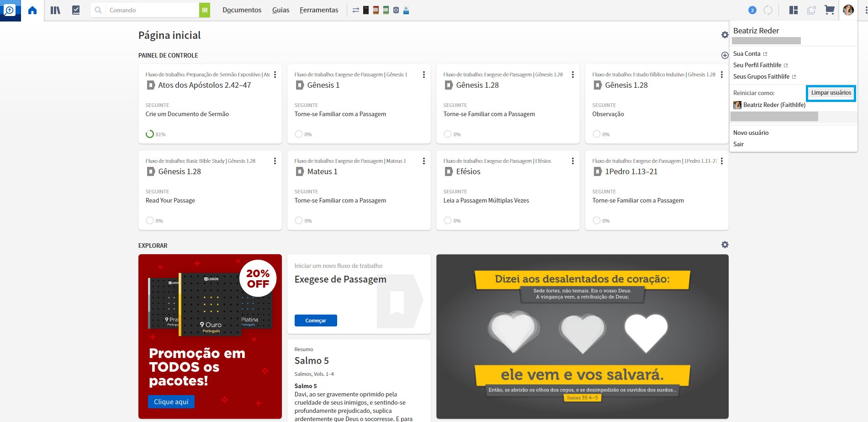Open Read Your Passage step
Screen dimensions: 868x422
coord(170,200)
